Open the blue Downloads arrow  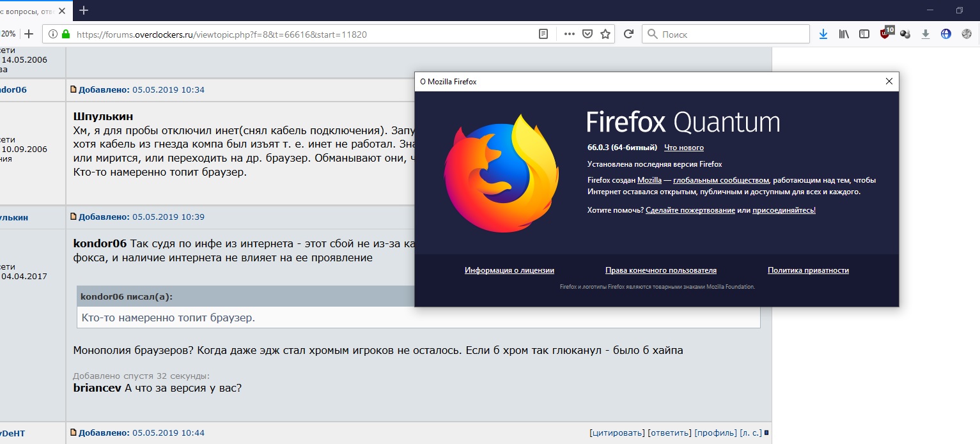[x=823, y=34]
